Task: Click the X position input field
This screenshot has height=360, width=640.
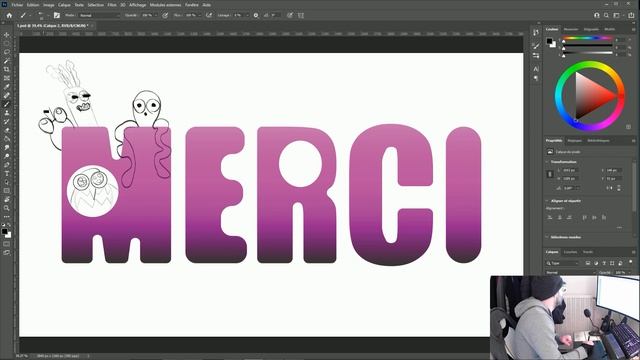Action: (x=613, y=170)
